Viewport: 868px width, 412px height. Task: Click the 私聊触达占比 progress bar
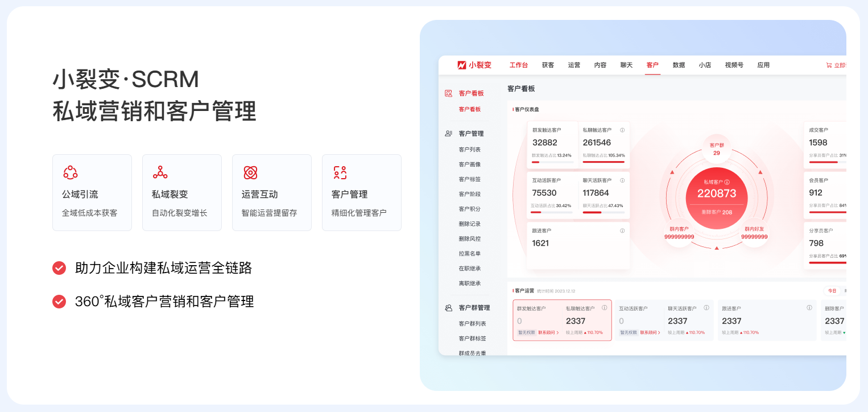click(x=604, y=162)
